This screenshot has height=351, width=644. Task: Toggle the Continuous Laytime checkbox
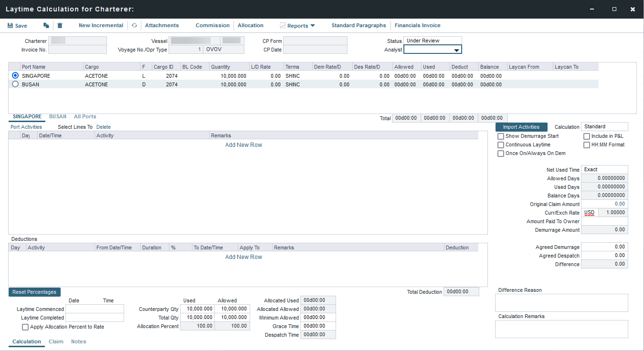point(501,145)
